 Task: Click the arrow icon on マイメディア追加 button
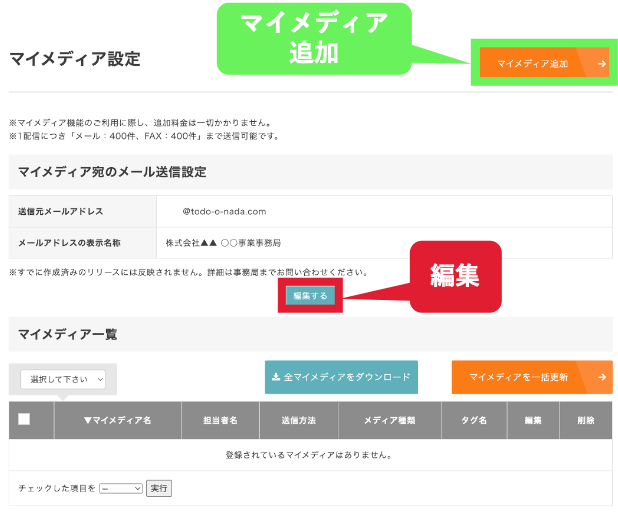(x=601, y=63)
